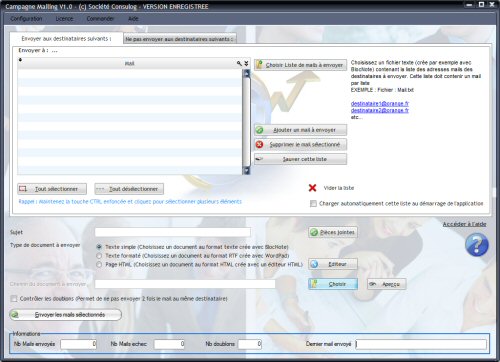Screen dimensions: 500x362
Task: Switch to 'Ne pas envoyer aux destinataires suivants' tab
Action: pos(180,39)
